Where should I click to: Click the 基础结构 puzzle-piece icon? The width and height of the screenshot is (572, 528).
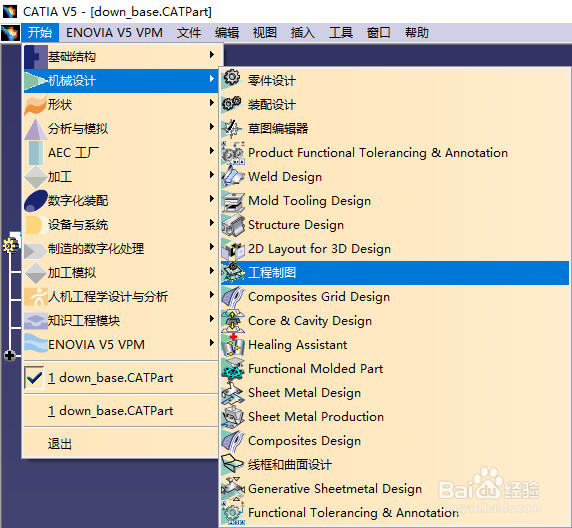36,57
